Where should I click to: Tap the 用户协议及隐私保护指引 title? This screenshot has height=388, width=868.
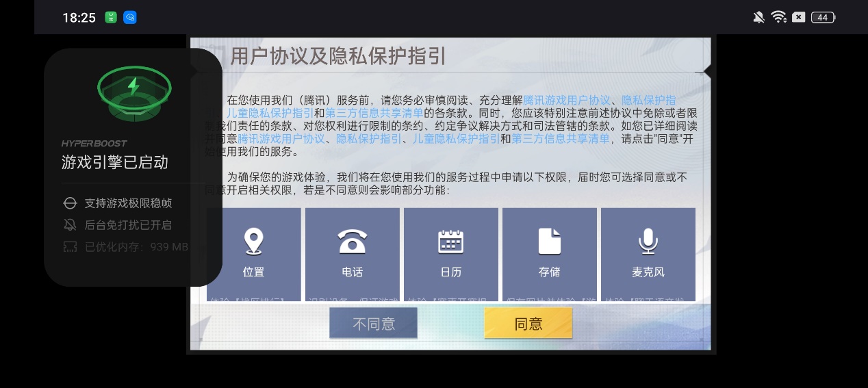(338, 55)
